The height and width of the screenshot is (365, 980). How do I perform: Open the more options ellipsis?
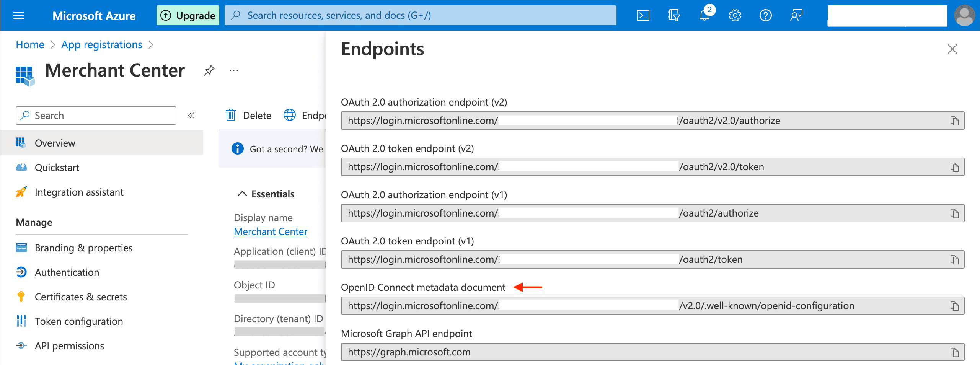pos(234,70)
